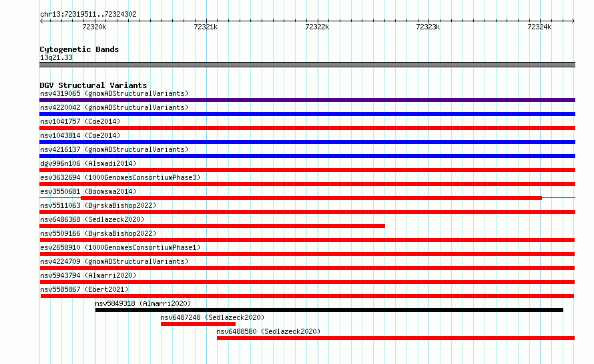Image resolution: width=594 pixels, height=364 pixels.
Task: Click the ruler's right arrow end
Action: pyautogui.click(x=573, y=21)
